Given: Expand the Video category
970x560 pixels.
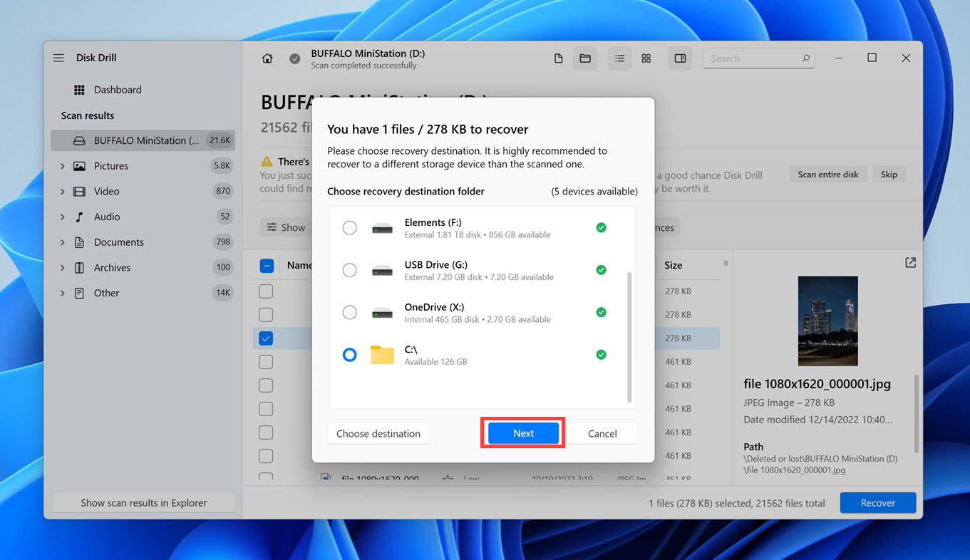Looking at the screenshot, I should point(62,191).
